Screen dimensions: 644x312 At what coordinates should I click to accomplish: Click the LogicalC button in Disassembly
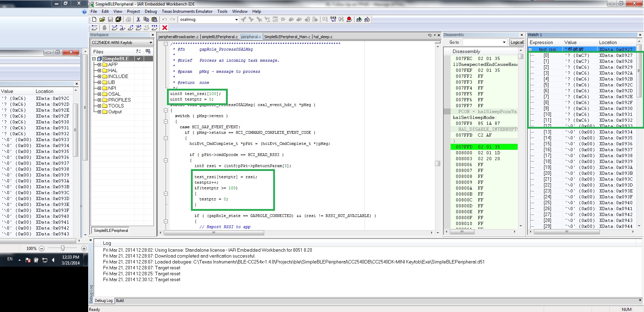517,42
